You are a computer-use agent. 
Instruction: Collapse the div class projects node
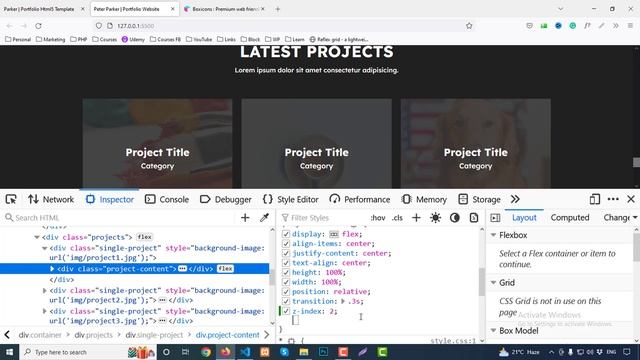[x=37, y=237]
